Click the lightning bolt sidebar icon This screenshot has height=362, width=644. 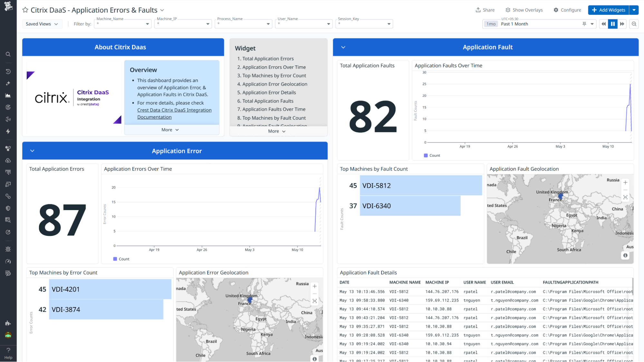[x=8, y=131]
